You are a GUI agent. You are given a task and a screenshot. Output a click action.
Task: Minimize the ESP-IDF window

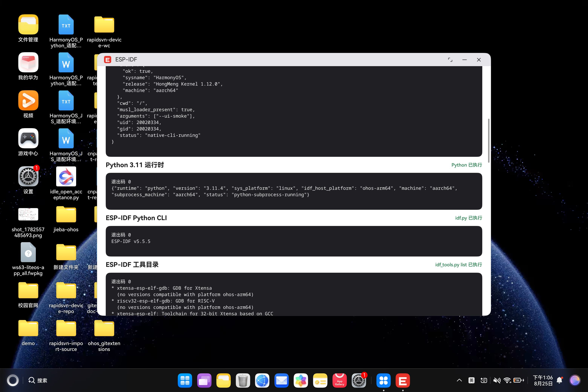coord(465,60)
